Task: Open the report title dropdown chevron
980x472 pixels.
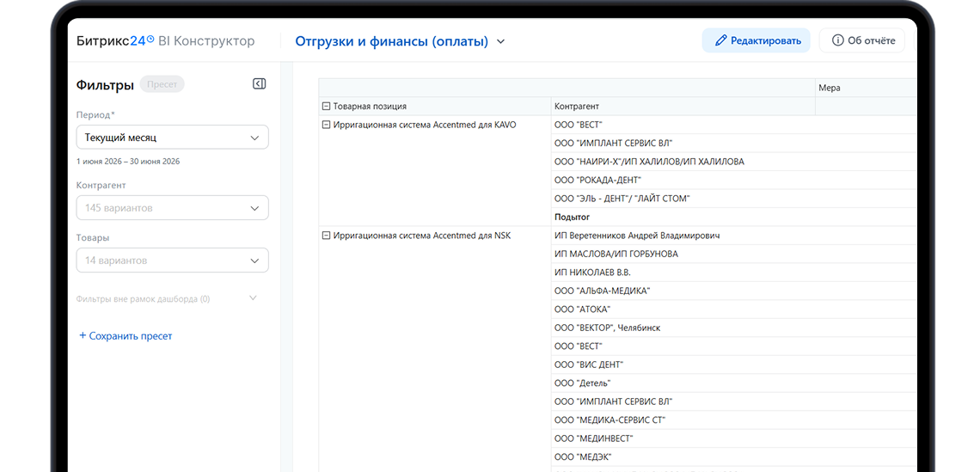Action: point(500,42)
